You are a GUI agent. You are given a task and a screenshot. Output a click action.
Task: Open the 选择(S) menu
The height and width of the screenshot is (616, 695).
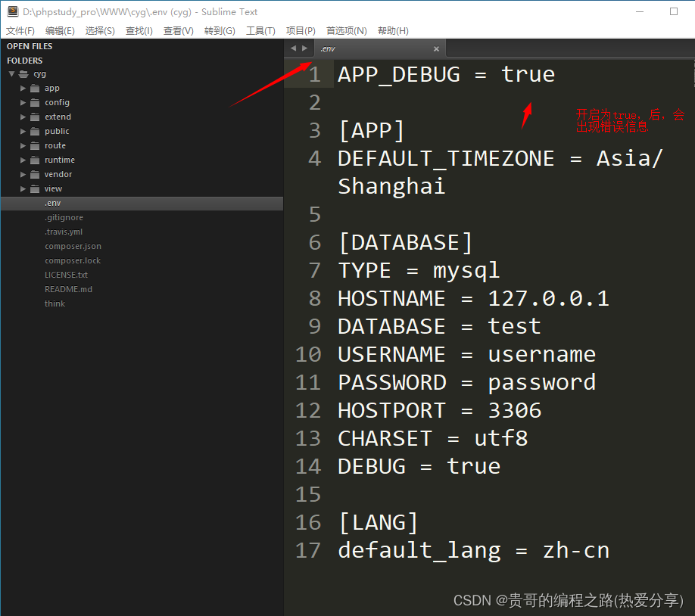point(100,30)
